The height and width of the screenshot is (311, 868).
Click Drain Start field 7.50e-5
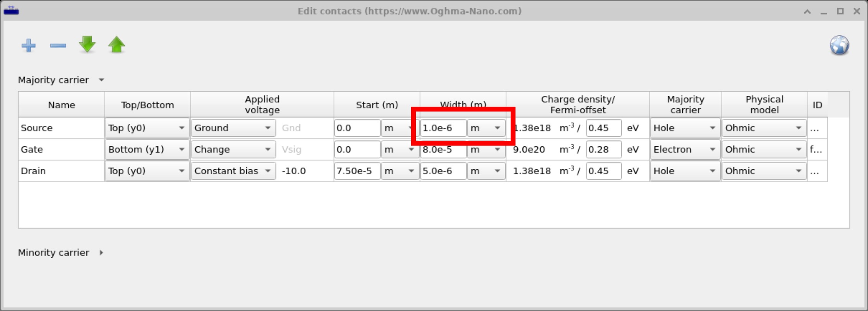pos(357,171)
